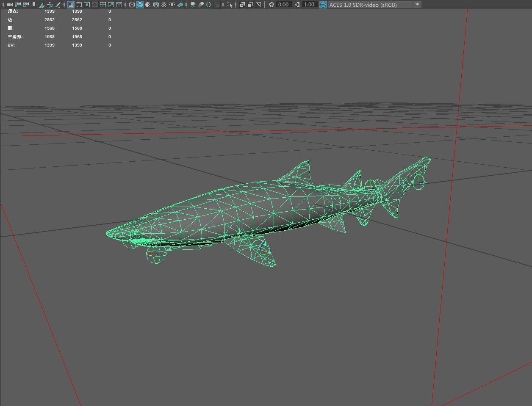Click the Gamma value field 1.00
Image resolution: width=532 pixels, height=406 pixels.
pos(310,5)
